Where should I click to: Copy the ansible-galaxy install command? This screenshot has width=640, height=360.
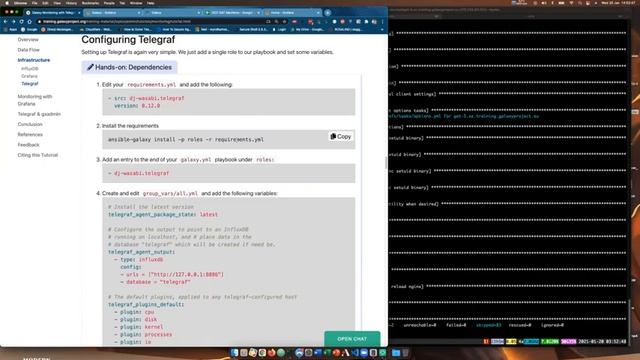[340, 137]
